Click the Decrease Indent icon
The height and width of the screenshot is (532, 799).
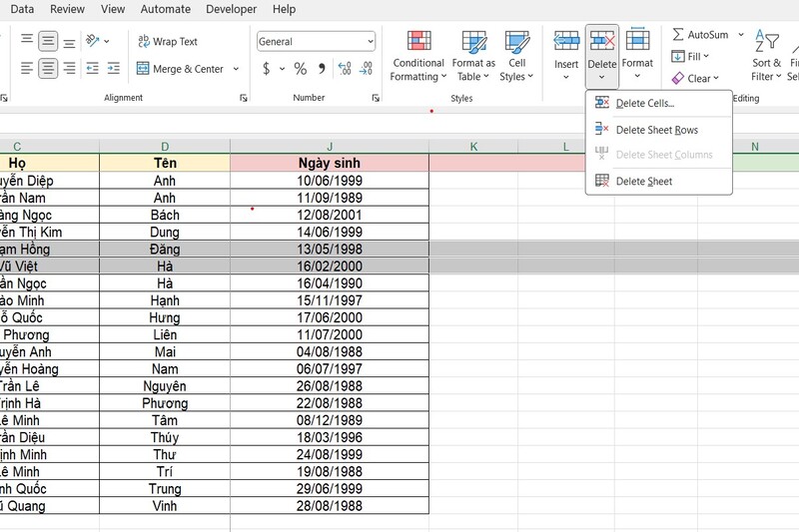(x=92, y=68)
